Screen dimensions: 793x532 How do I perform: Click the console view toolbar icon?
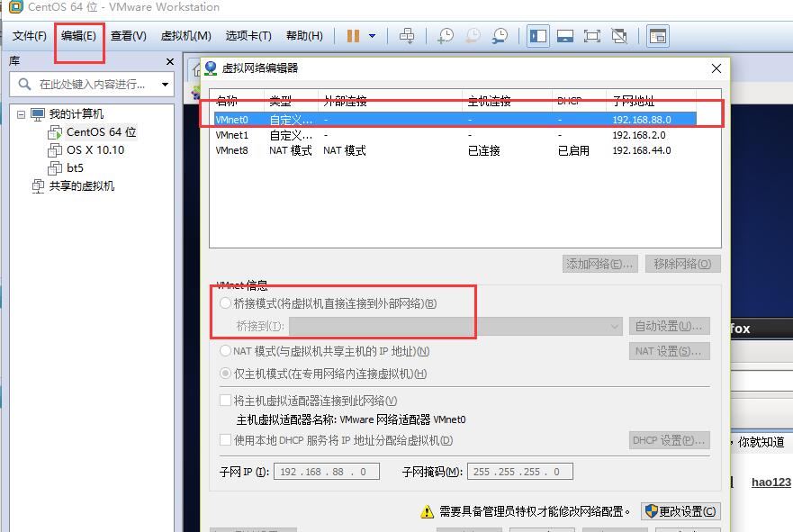pyautogui.click(x=657, y=36)
